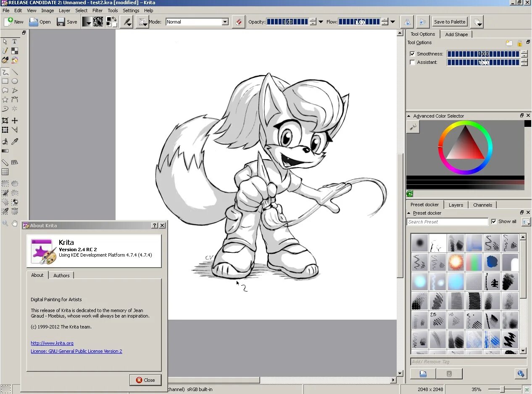Screen dimensions: 532x394
Task: Select the orange fire burst brush preset
Action: click(x=456, y=263)
